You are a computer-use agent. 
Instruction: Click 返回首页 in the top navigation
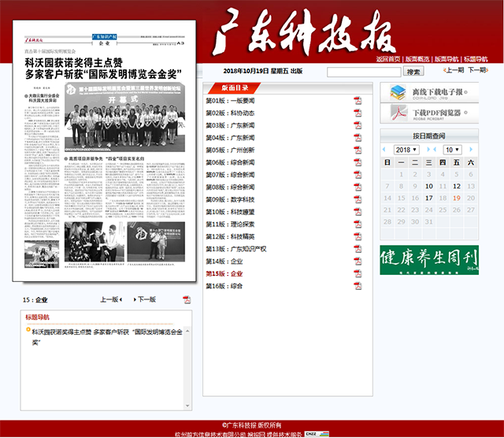click(388, 59)
